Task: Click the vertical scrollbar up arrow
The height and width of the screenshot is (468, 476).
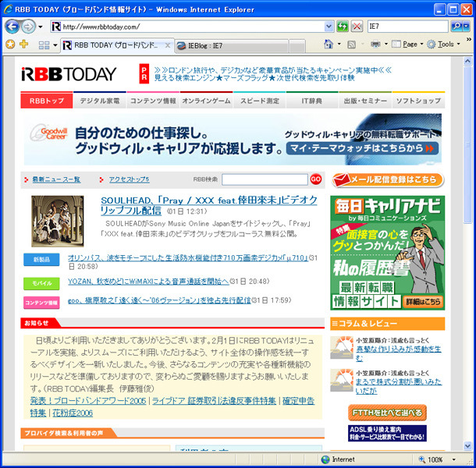Action: coord(467,62)
